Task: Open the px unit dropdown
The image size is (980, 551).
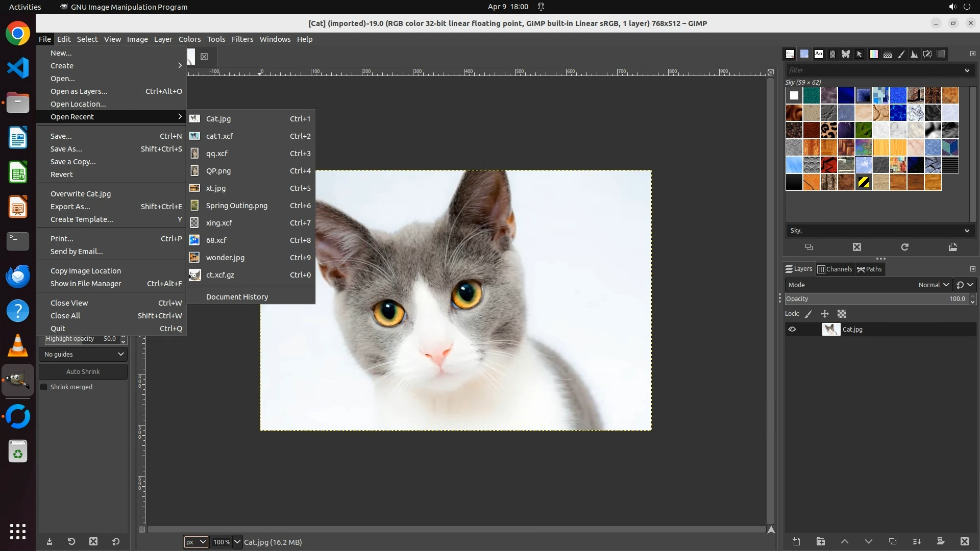Action: tap(195, 542)
